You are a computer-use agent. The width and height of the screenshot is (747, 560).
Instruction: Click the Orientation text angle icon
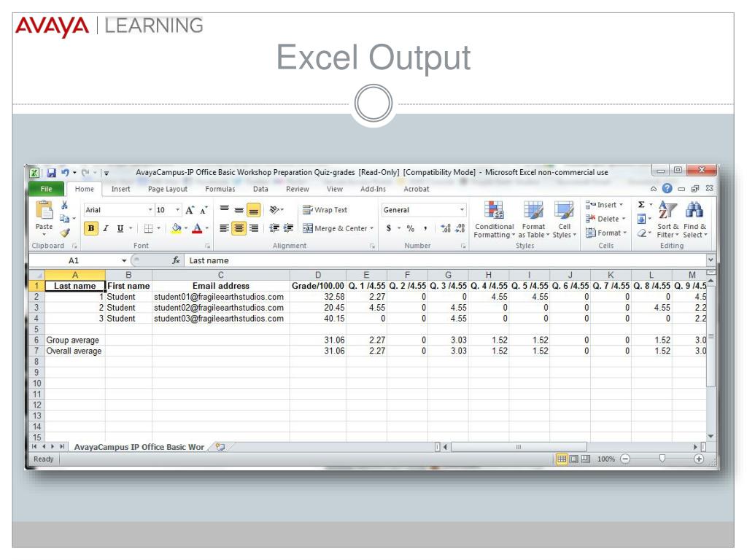274,210
